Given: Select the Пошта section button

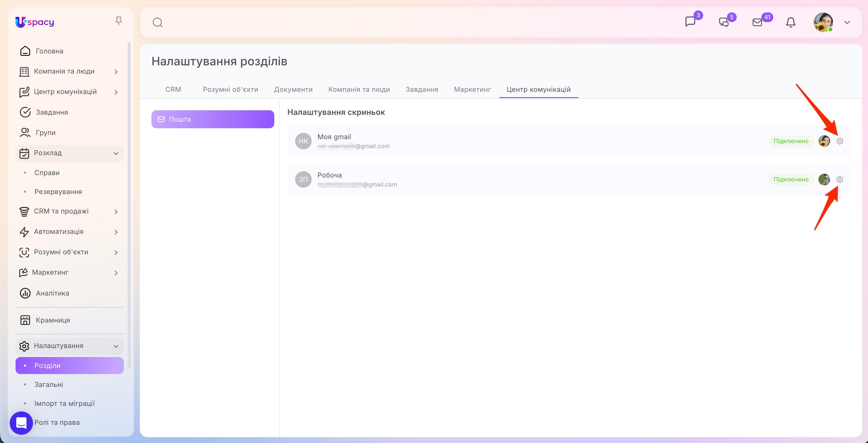Looking at the screenshot, I should pos(213,119).
